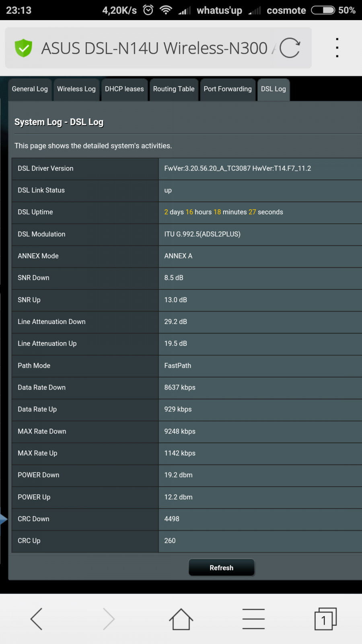Select the ITU G.992.5(ADSL2PLUS) value

(x=202, y=234)
